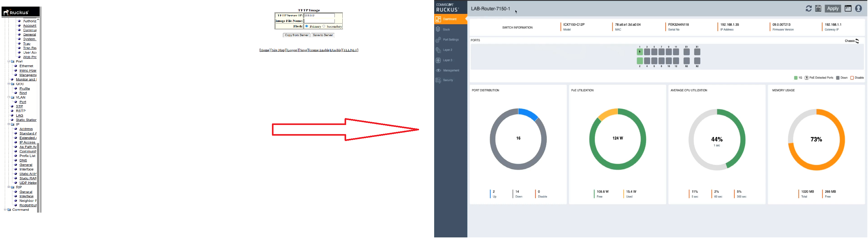Select the green PoE port number 1
The image size is (868, 244).
click(x=639, y=52)
